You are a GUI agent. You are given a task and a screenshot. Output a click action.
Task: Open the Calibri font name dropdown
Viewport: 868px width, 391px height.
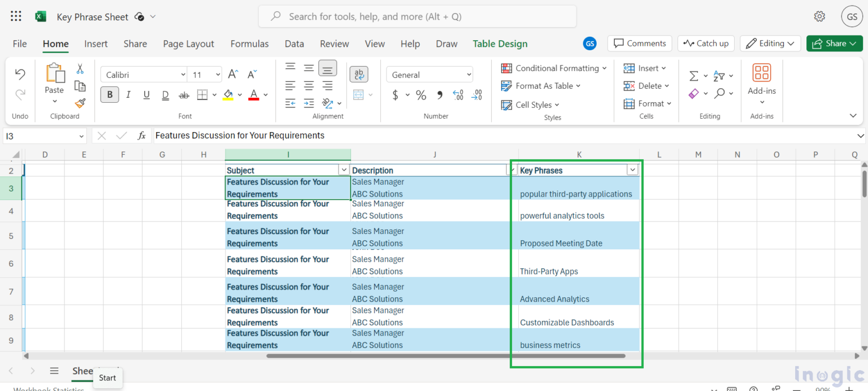[144, 75]
